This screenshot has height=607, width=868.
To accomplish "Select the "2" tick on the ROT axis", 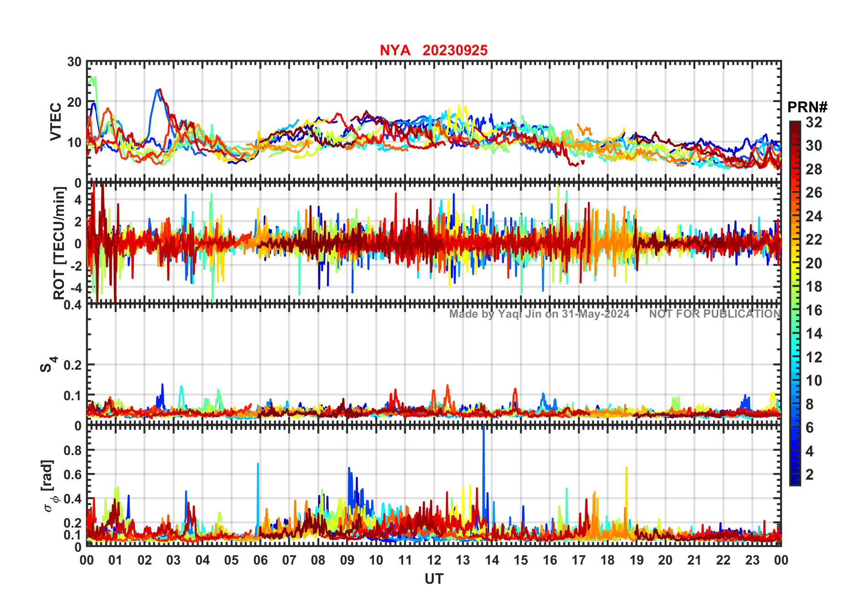I will click(x=78, y=221).
